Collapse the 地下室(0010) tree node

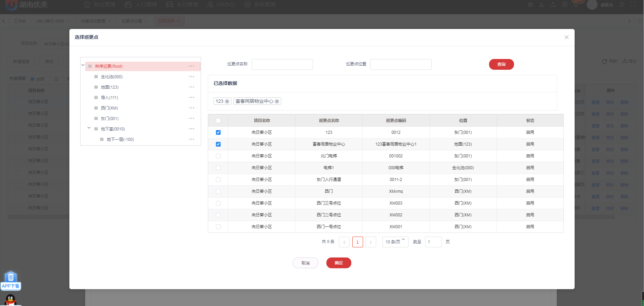click(x=89, y=128)
